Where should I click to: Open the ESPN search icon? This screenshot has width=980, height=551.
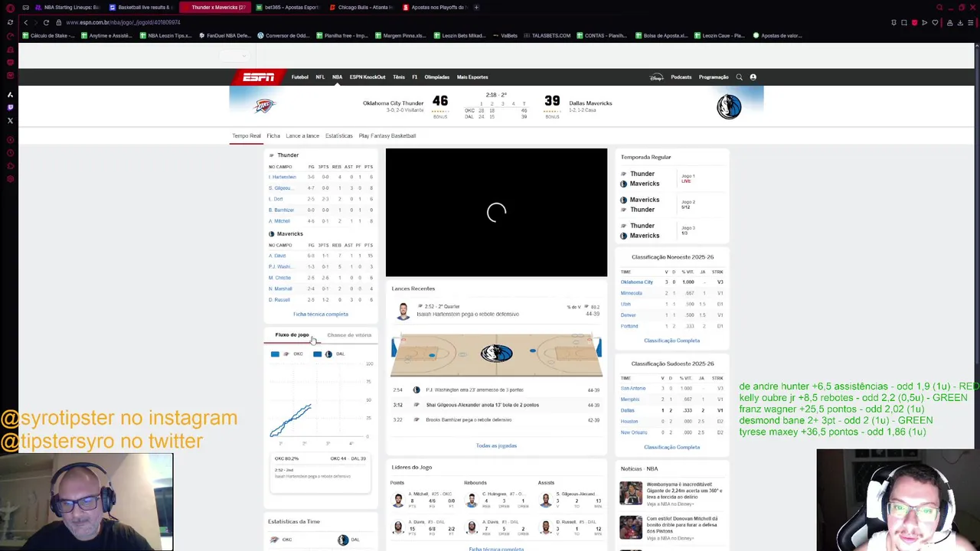[739, 77]
